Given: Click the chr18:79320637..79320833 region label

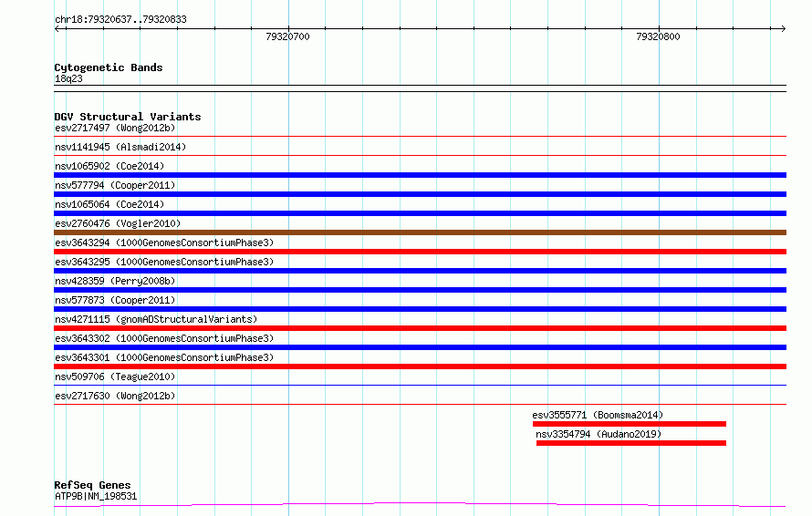Looking at the screenshot, I should point(120,19).
